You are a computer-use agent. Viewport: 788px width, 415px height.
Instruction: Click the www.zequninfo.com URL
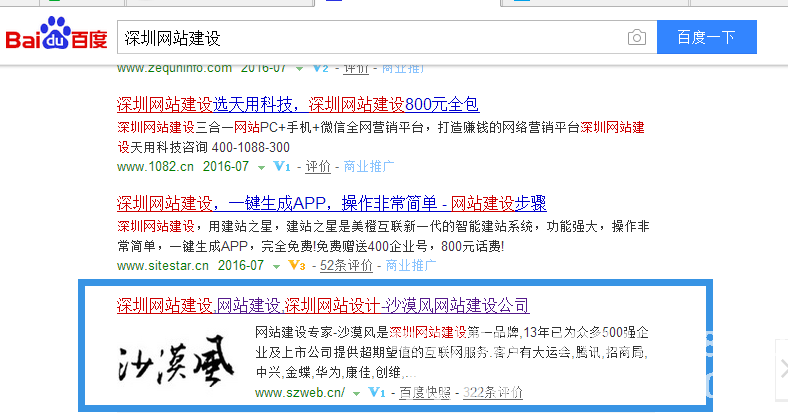[x=174, y=68]
